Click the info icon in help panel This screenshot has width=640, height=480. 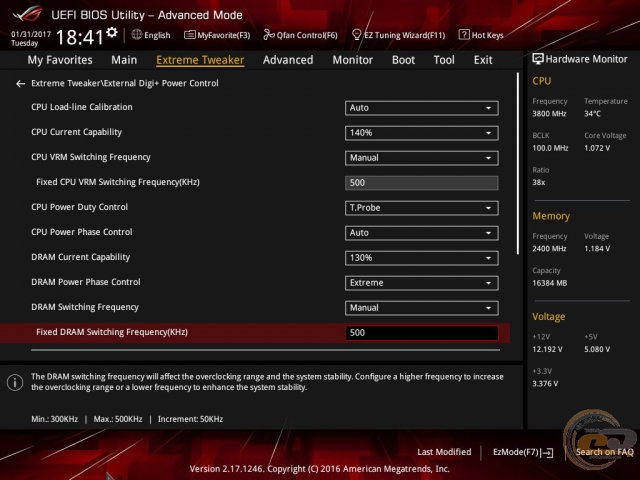[x=15, y=382]
